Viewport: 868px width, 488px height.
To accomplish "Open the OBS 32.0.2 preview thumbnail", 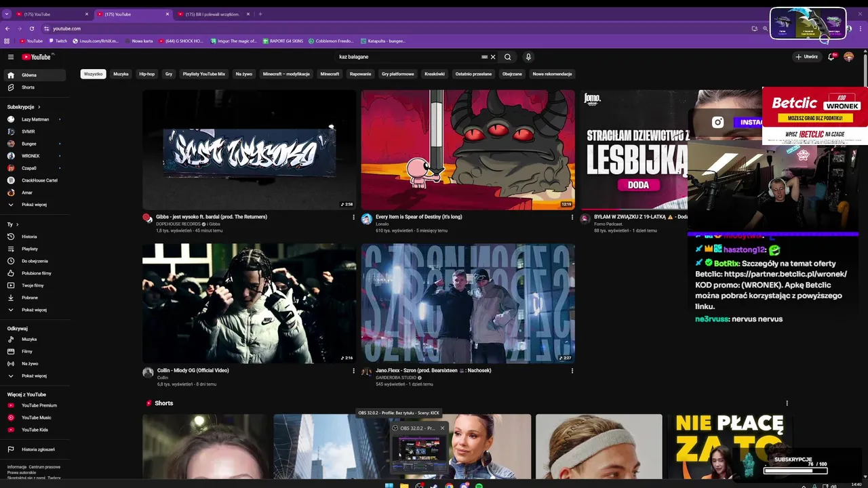I will pos(419,453).
